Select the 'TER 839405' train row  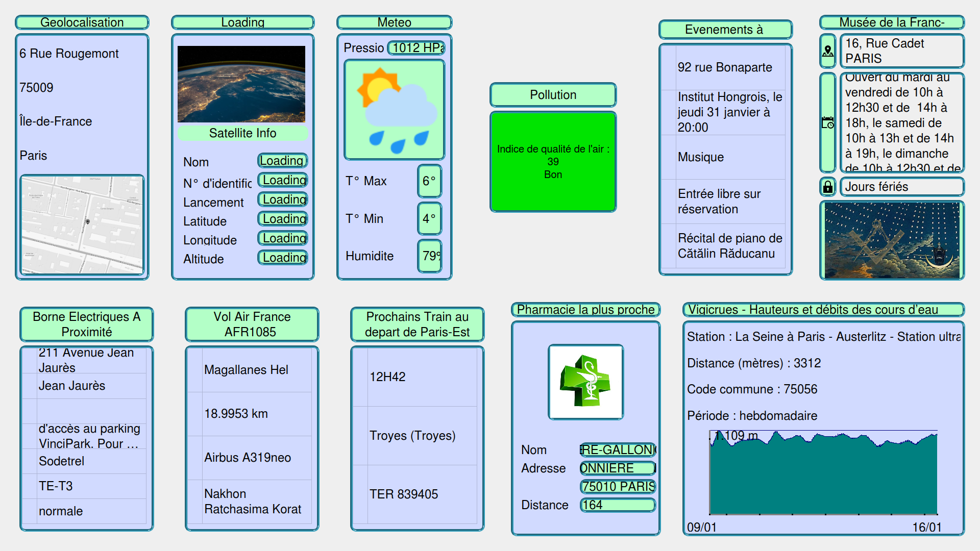click(414, 494)
